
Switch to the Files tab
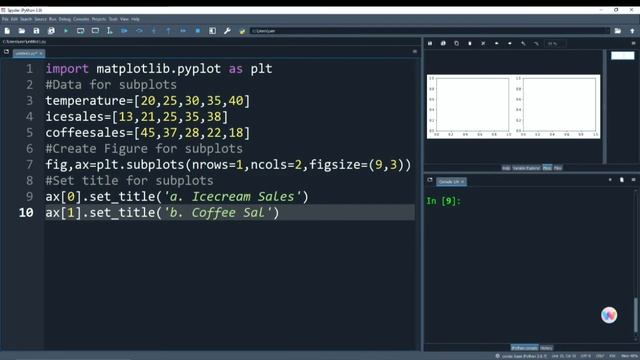point(558,168)
